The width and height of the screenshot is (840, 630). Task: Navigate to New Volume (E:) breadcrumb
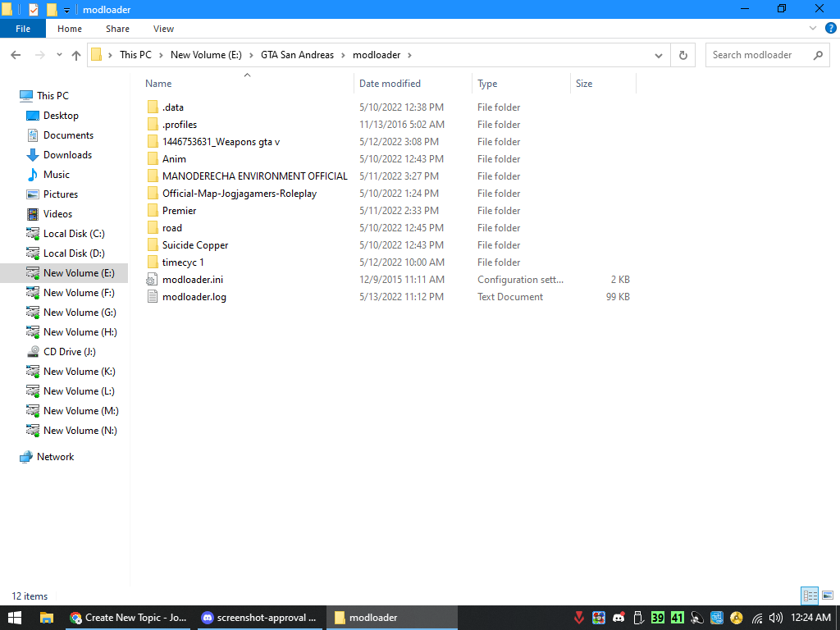coord(206,55)
